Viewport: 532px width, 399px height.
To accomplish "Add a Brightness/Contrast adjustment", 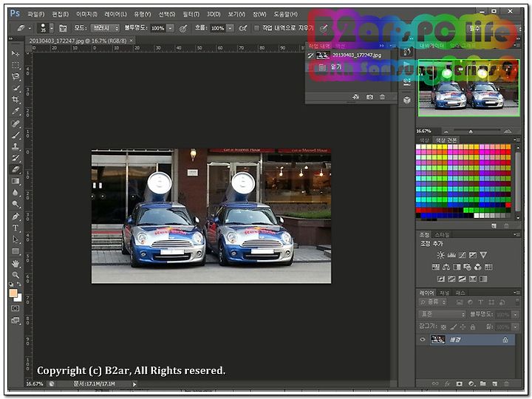I will click(x=440, y=255).
